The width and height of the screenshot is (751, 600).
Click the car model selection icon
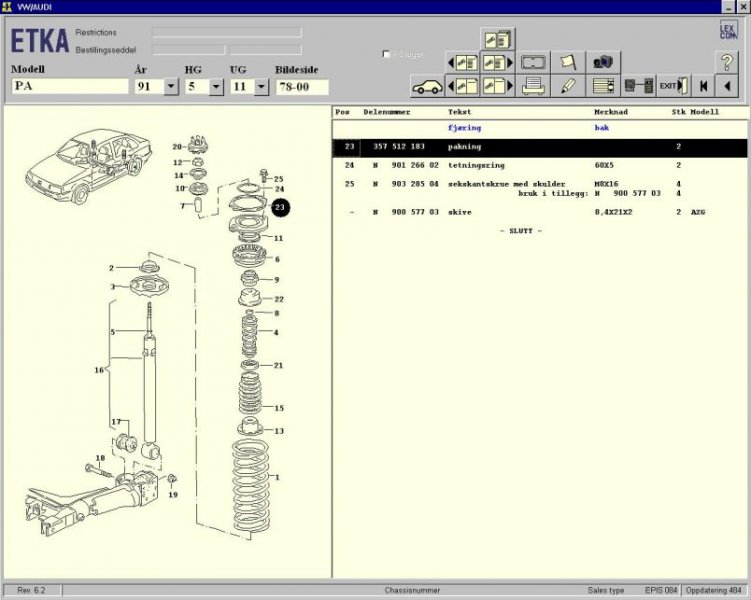[427, 86]
